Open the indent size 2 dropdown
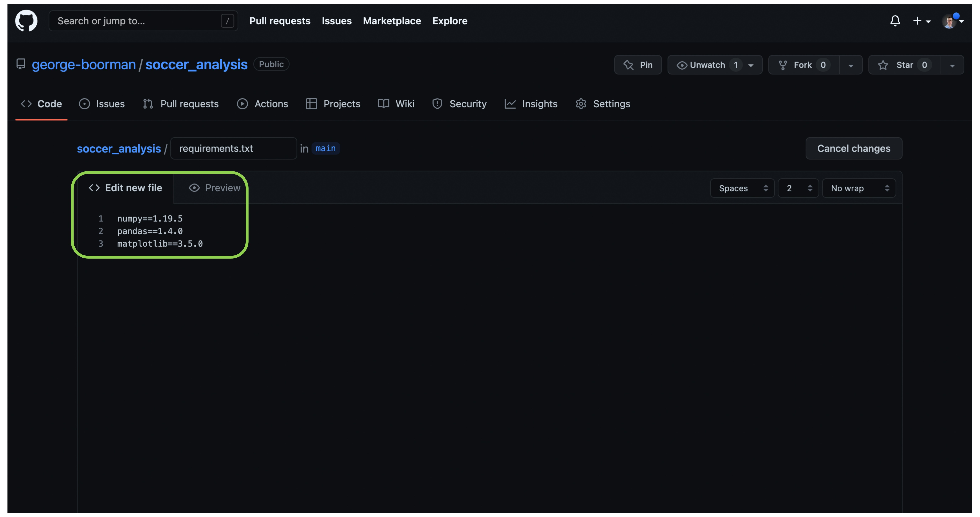 pyautogui.click(x=798, y=188)
